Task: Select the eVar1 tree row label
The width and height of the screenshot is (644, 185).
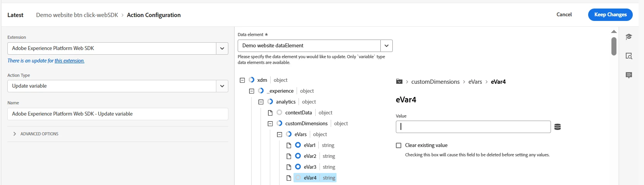Action: (x=309, y=145)
